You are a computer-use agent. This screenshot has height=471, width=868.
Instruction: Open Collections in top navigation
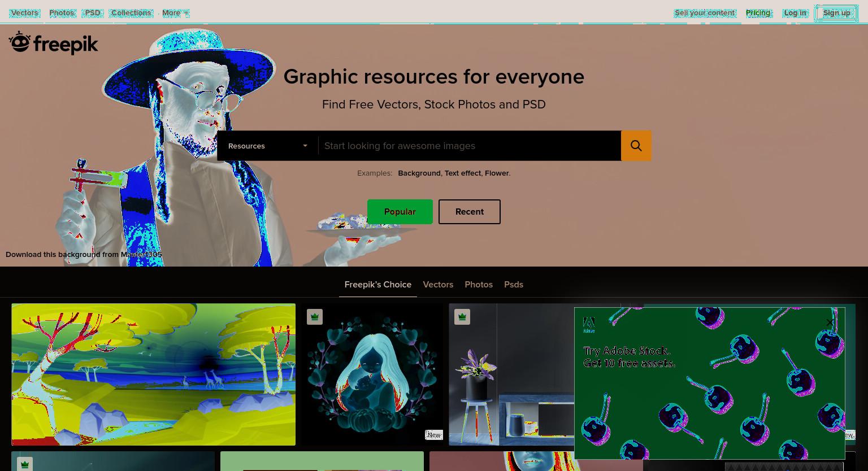point(131,12)
